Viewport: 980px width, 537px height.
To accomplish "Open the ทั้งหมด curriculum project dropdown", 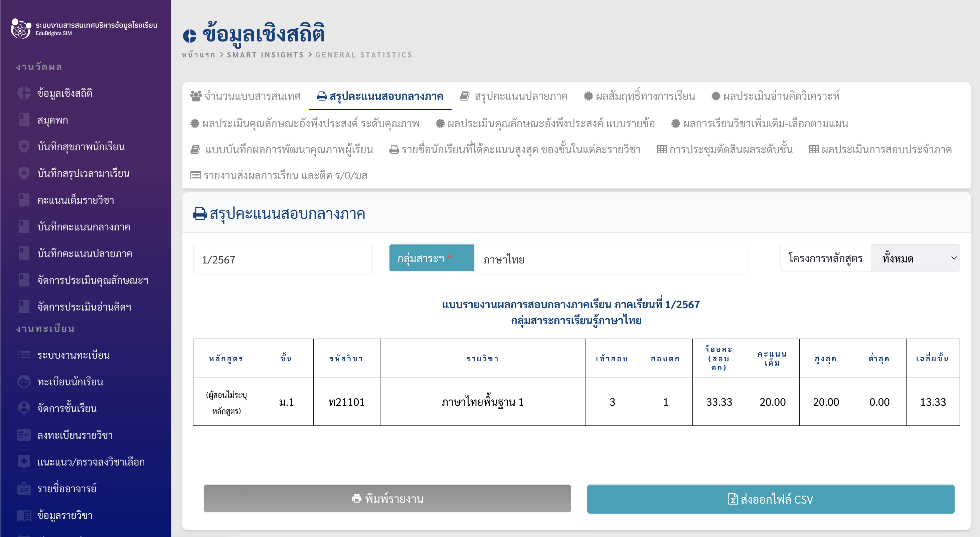I will point(915,258).
